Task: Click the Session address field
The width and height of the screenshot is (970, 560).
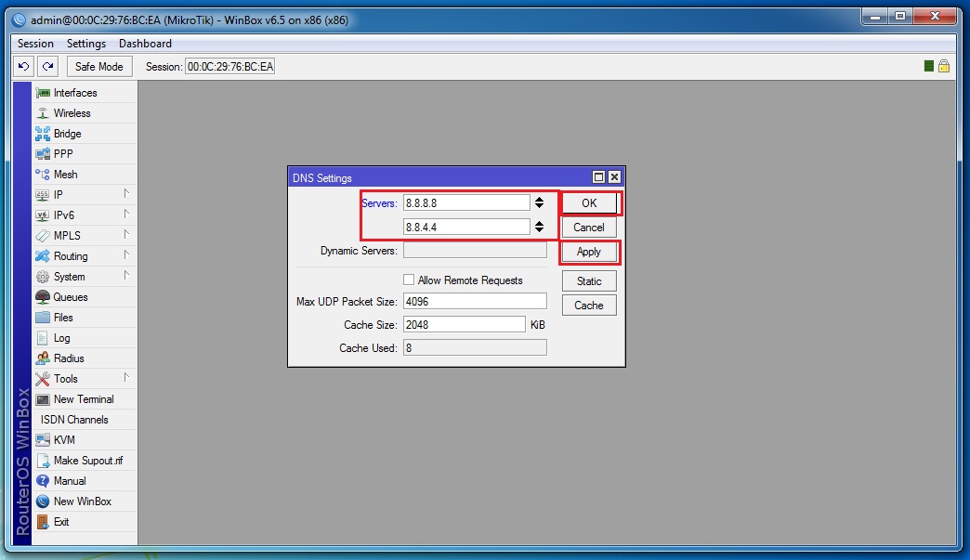Action: pyautogui.click(x=230, y=66)
